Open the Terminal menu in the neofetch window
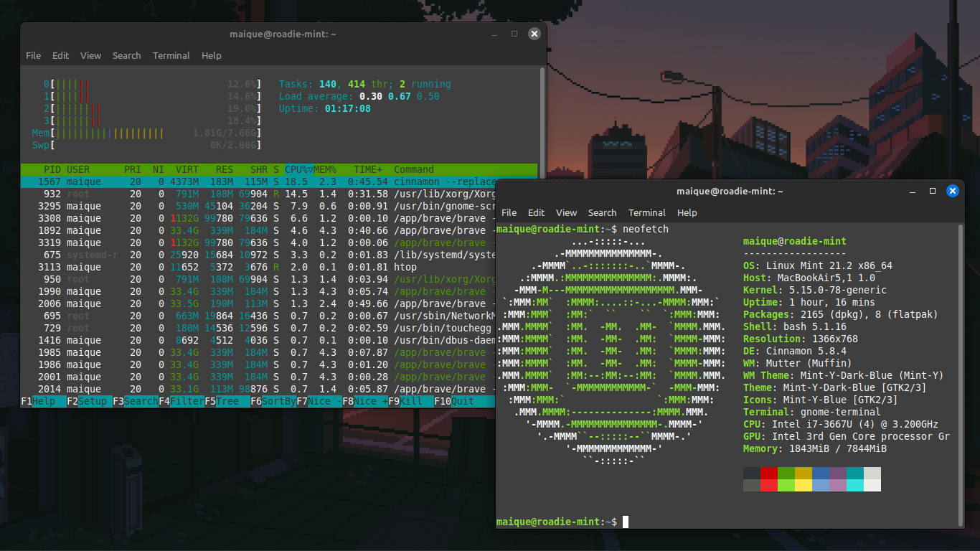The width and height of the screenshot is (980, 551). (647, 212)
